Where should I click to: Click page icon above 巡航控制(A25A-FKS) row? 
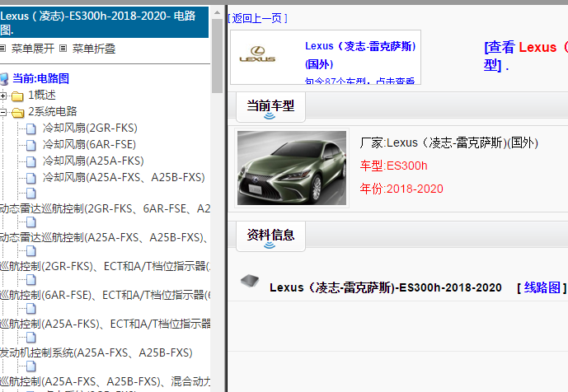[31, 309]
